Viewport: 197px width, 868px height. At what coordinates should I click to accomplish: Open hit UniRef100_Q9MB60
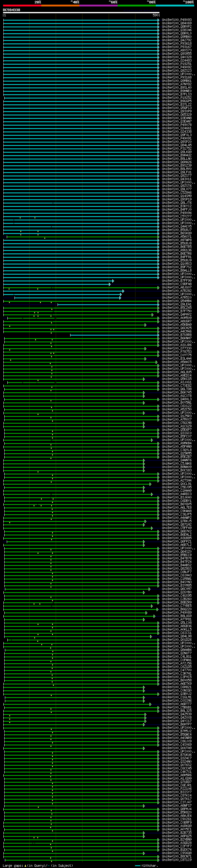click(177, 37)
